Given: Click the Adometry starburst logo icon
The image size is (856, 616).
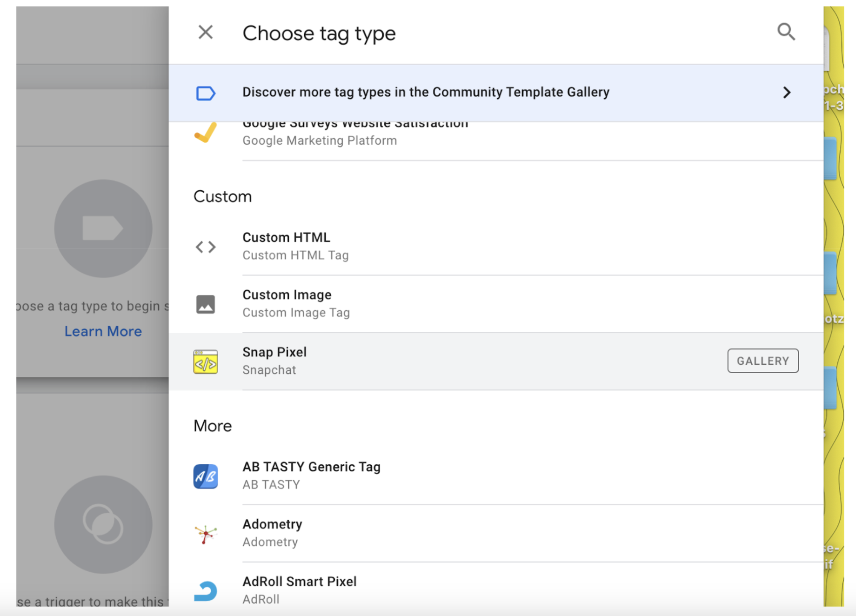Looking at the screenshot, I should 206,534.
